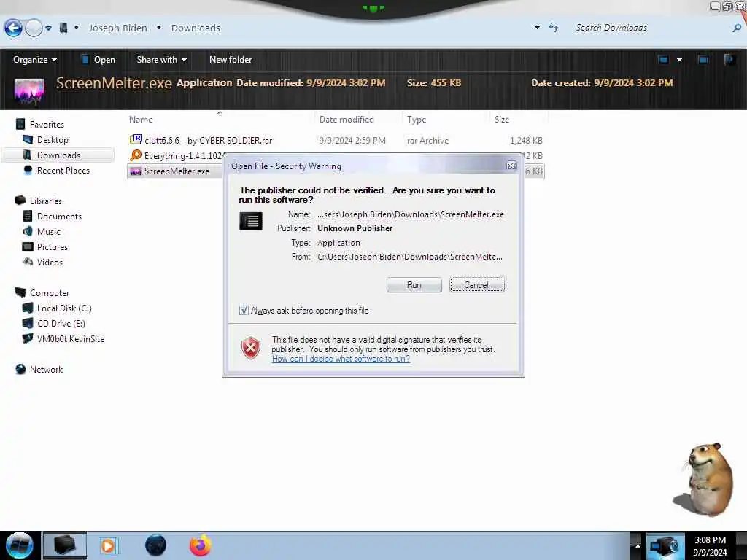Click the dark globe taskbar icon

156,545
